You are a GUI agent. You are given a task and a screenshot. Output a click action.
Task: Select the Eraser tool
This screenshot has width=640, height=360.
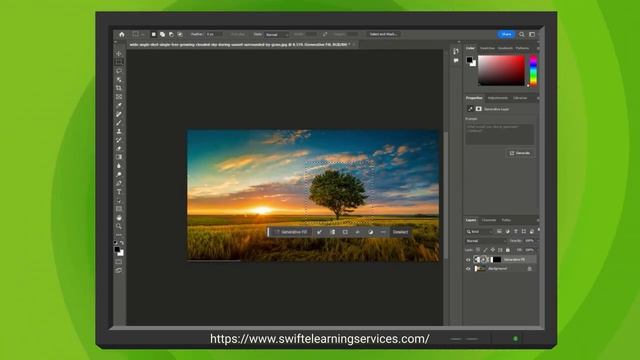pyautogui.click(x=119, y=148)
